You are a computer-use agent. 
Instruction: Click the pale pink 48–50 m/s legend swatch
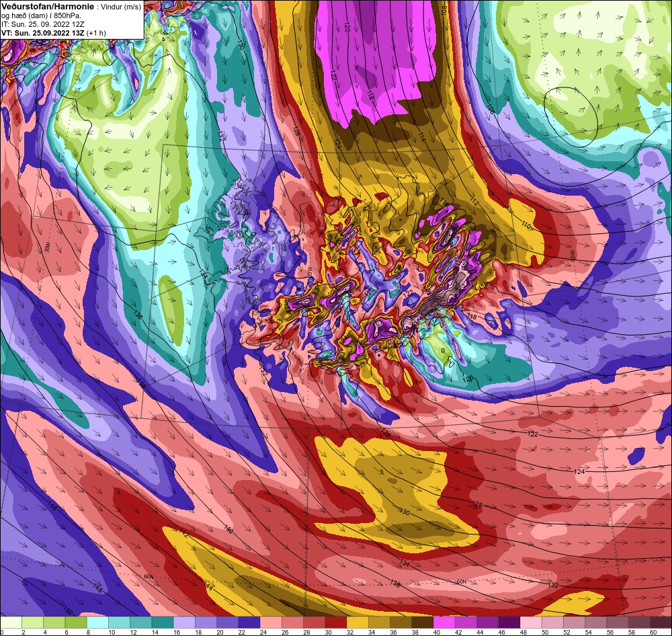[x=531, y=623]
